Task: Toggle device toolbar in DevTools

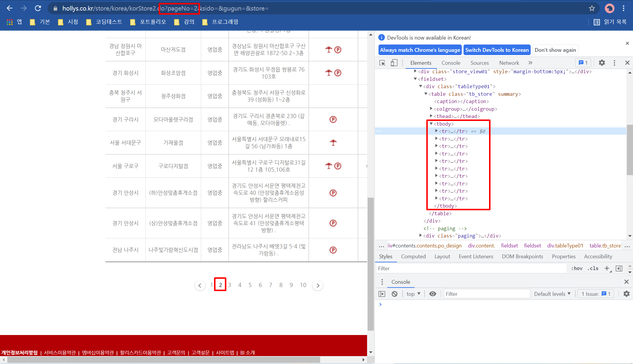Action: (394, 63)
